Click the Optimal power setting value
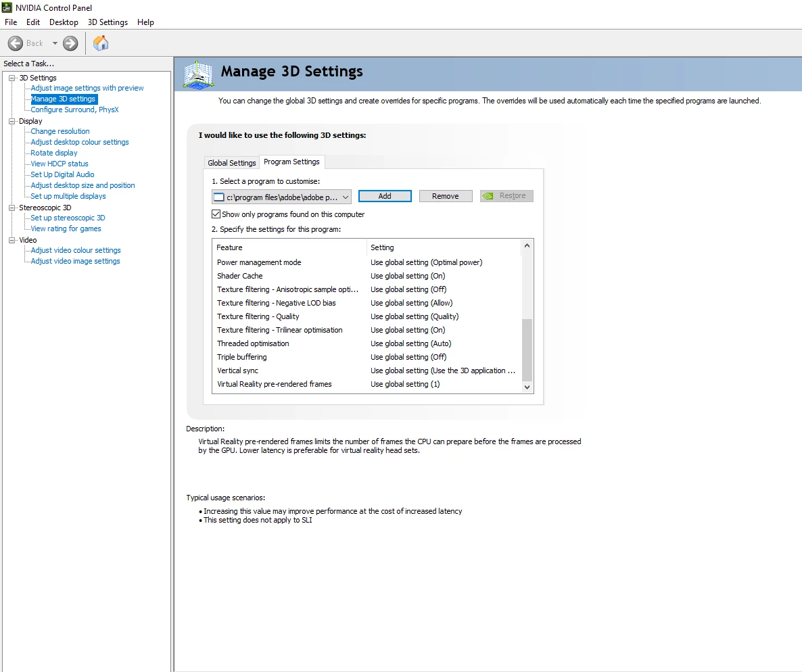802x672 pixels. (427, 262)
